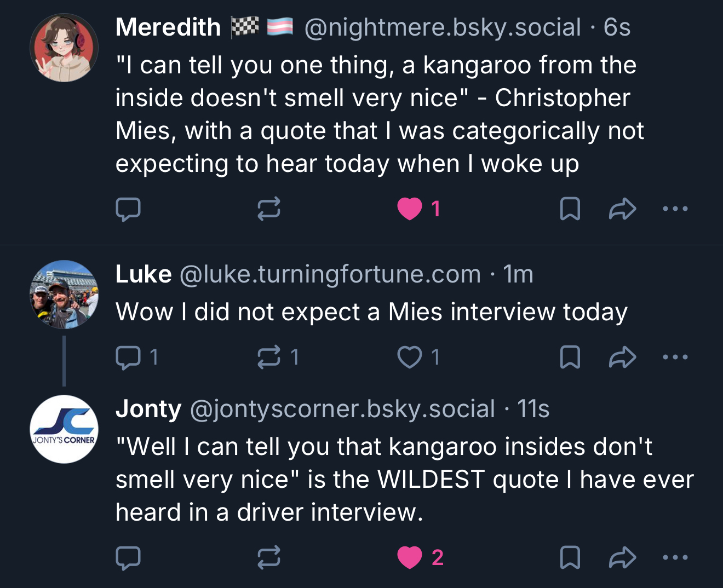This screenshot has height=588, width=723.
Task: Open more options on Luke's post
Action: 675,358
